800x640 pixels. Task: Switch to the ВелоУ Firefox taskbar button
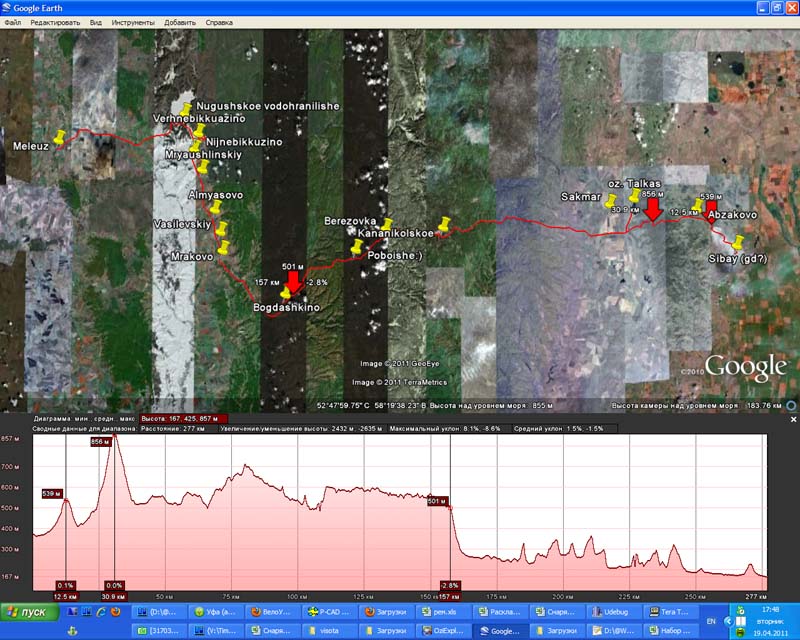272,612
